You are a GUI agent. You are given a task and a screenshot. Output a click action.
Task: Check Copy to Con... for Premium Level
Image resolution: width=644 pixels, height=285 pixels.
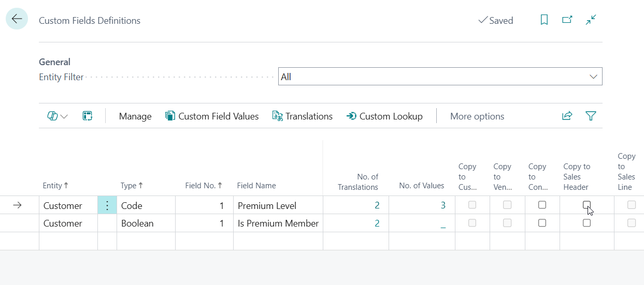tap(542, 205)
